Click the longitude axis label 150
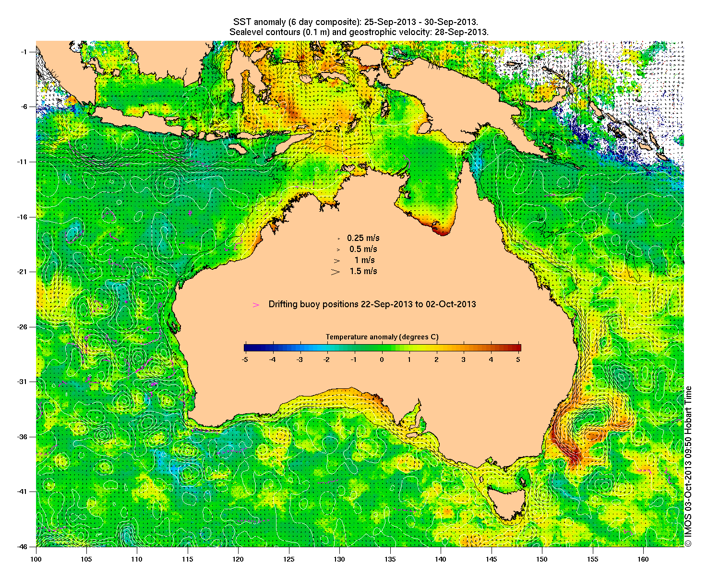 coord(541,559)
